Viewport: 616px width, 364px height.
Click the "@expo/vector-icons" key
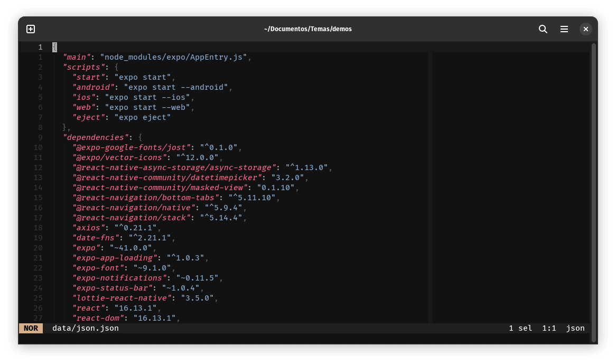pos(119,157)
